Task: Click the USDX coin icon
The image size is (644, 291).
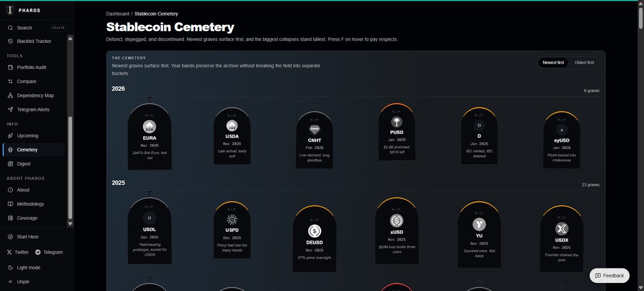Action: tap(562, 229)
